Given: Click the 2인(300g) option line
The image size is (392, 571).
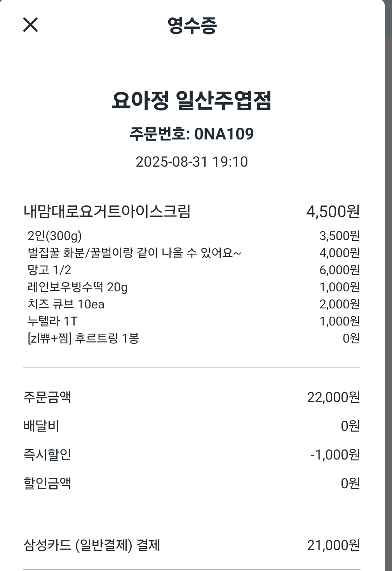Looking at the screenshot, I should (x=55, y=236).
